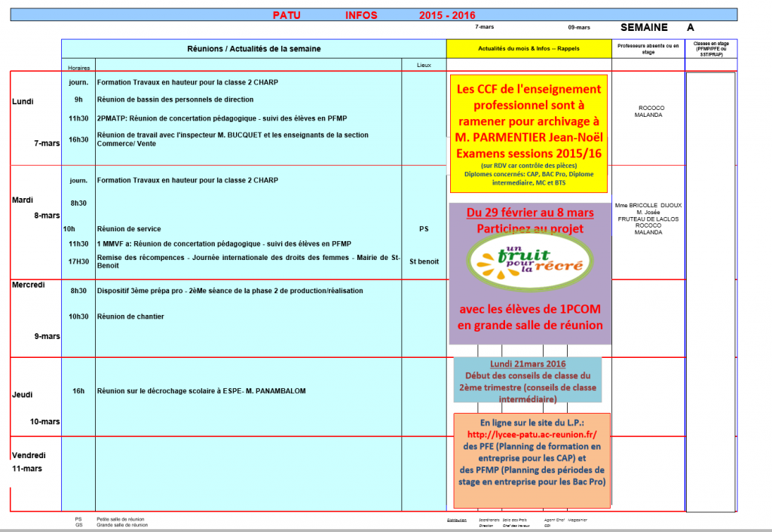
Task: Click the 'Réunion de service' entry on Mardi
Action: (x=129, y=228)
